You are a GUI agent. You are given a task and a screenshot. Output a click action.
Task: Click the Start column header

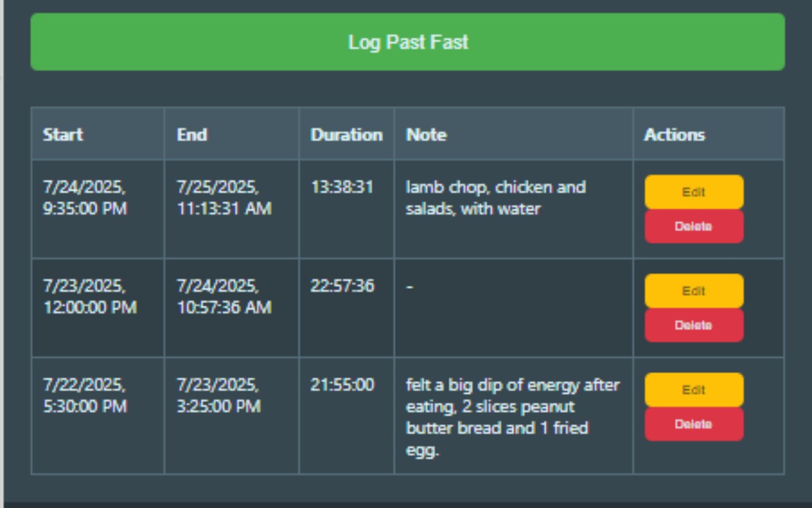coord(63,135)
